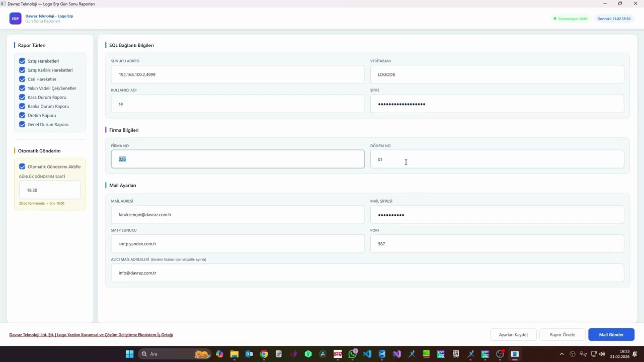Uncheck the Genel Durum Raporu checkbox
Viewport: 644px width, 362px height.
click(22, 125)
